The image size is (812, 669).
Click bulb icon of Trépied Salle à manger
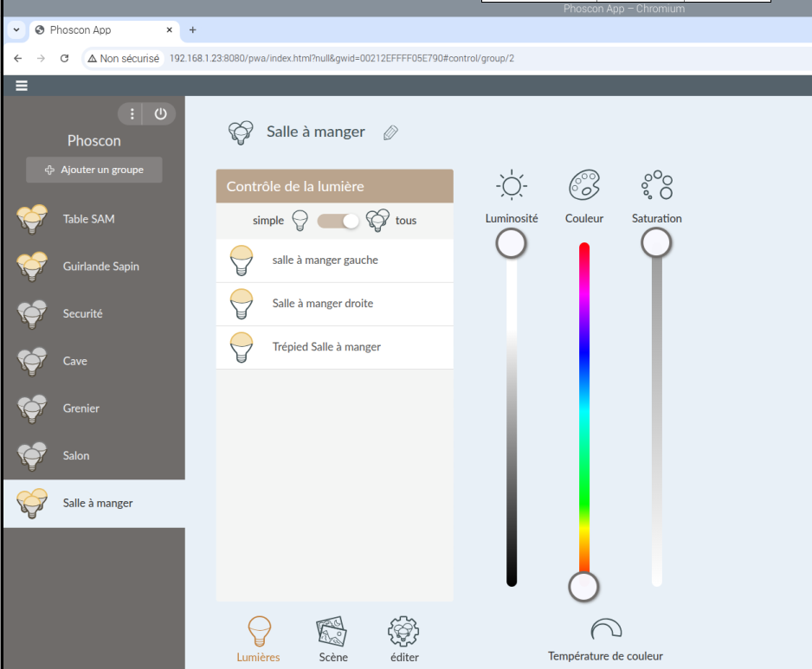tap(242, 347)
